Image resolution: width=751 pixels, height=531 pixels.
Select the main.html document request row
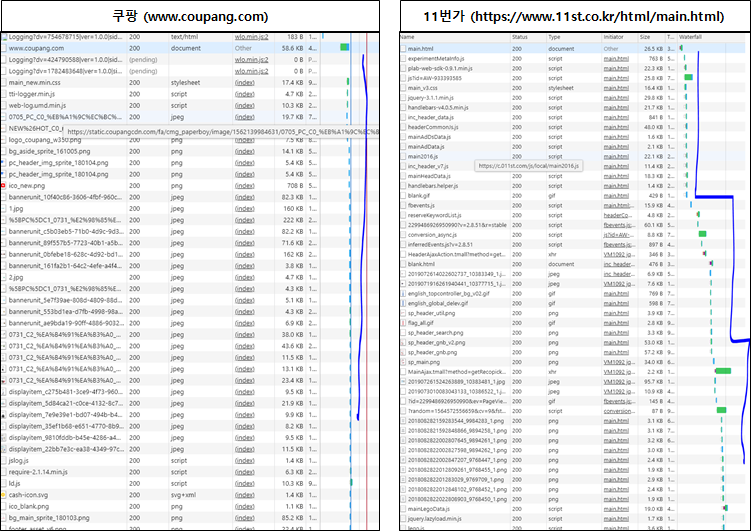pos(573,48)
